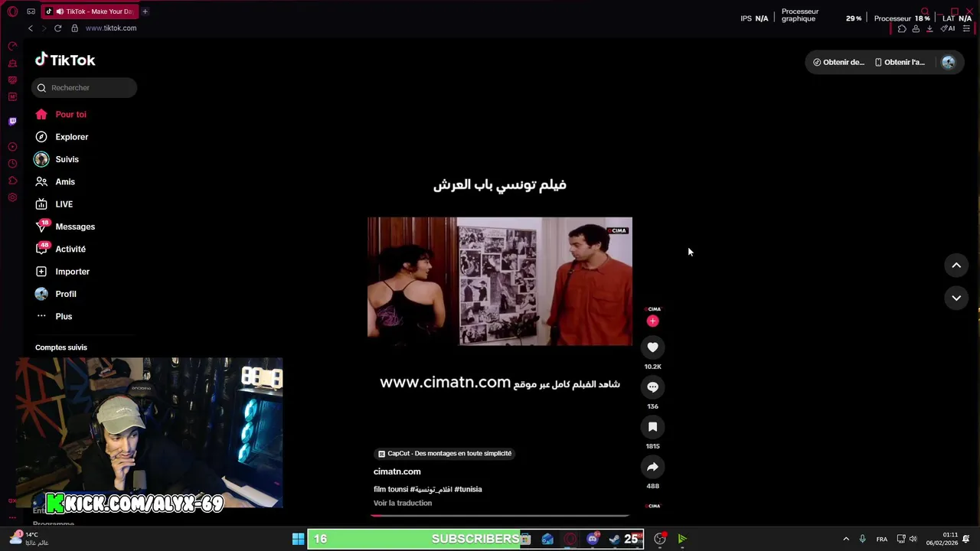The image size is (980, 551).
Task: Open browser Settings gear in sidebar
Action: (x=12, y=197)
